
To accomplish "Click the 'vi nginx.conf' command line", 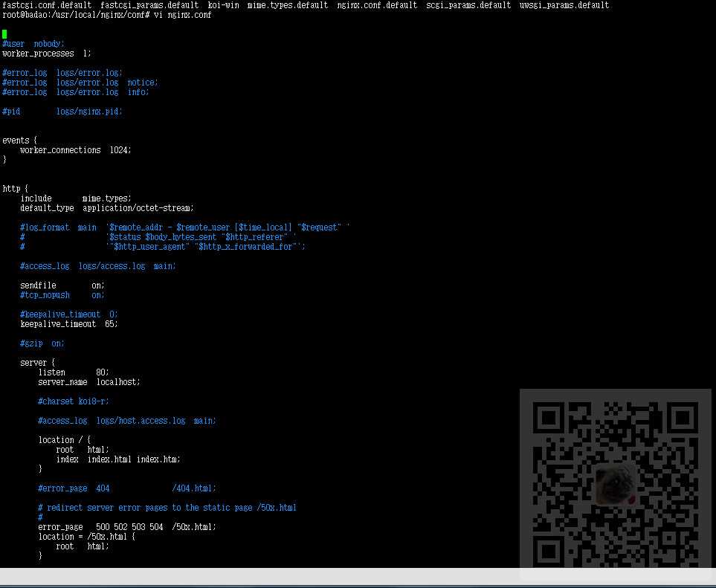I will pos(107,15).
